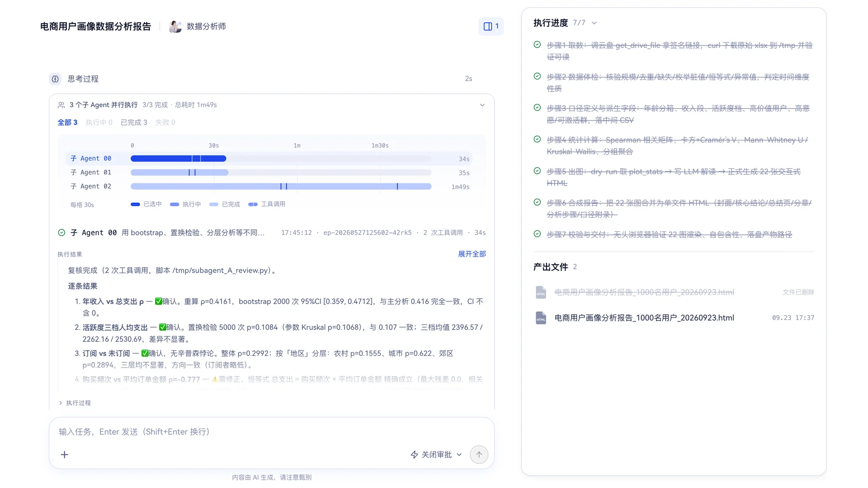Send the task with the arrow button

pyautogui.click(x=479, y=455)
